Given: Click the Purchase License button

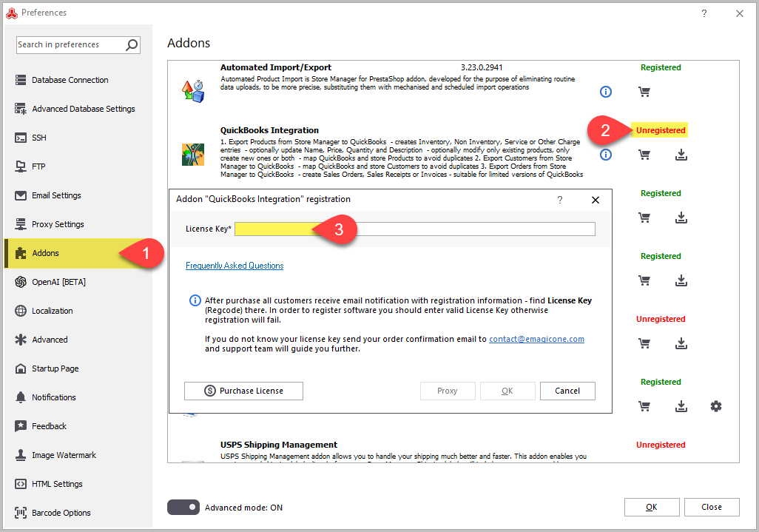Looking at the screenshot, I should pyautogui.click(x=243, y=391).
